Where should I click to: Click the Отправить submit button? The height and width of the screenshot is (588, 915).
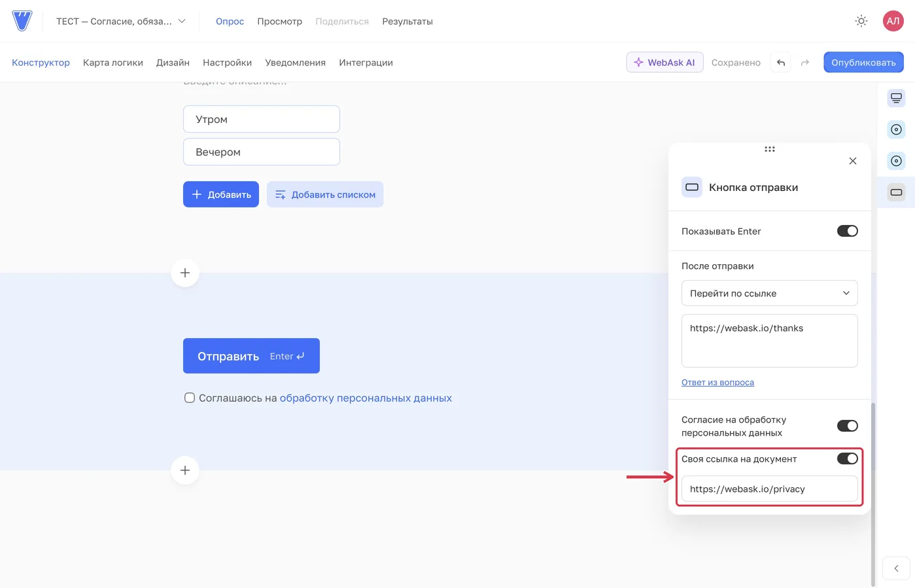[x=251, y=356]
